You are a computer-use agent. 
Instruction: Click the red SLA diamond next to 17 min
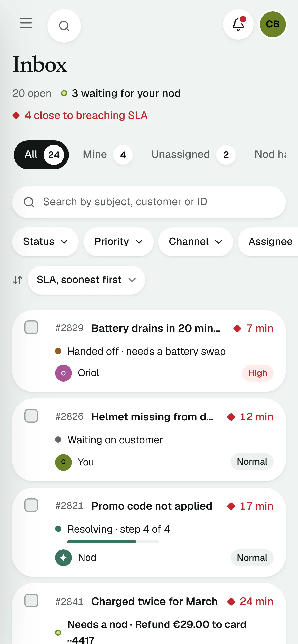point(231,506)
